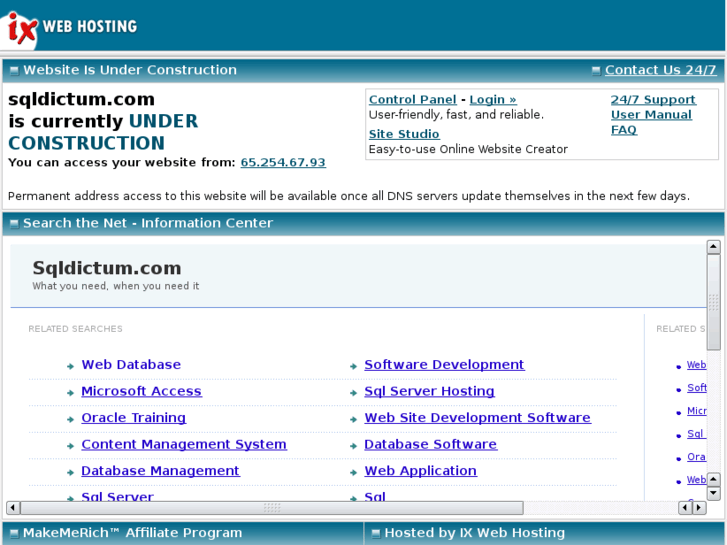Open the Control Panel link

point(412,100)
